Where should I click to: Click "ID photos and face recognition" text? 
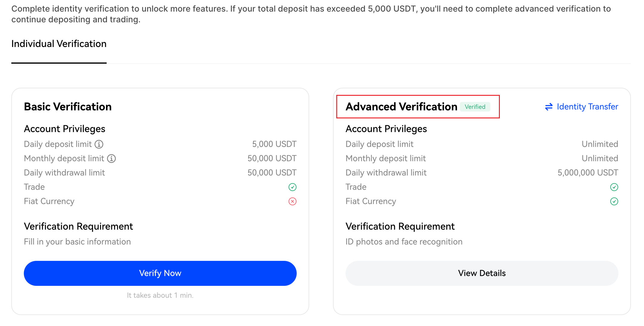click(404, 242)
